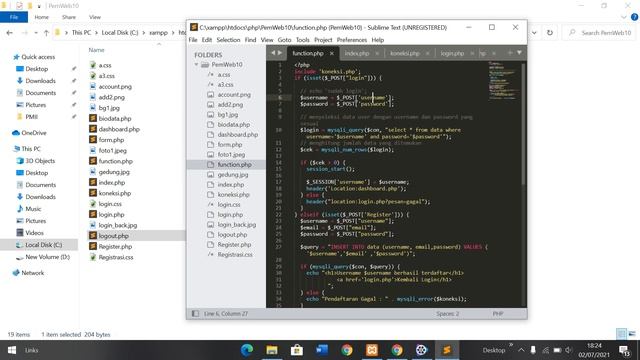Switch Explorer to details view
This screenshot has height=360, width=640.
[621, 334]
